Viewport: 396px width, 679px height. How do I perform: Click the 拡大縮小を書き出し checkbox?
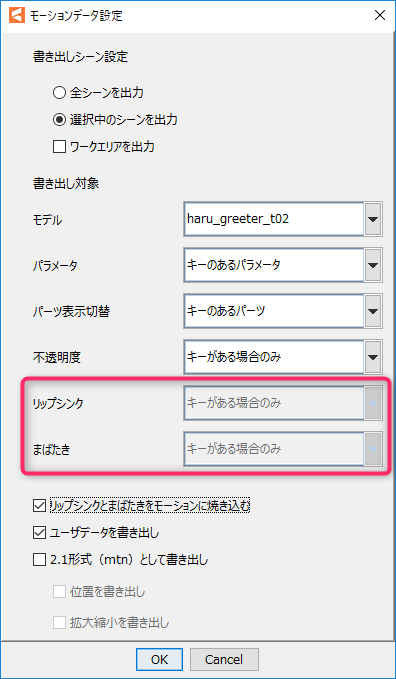coord(59,623)
